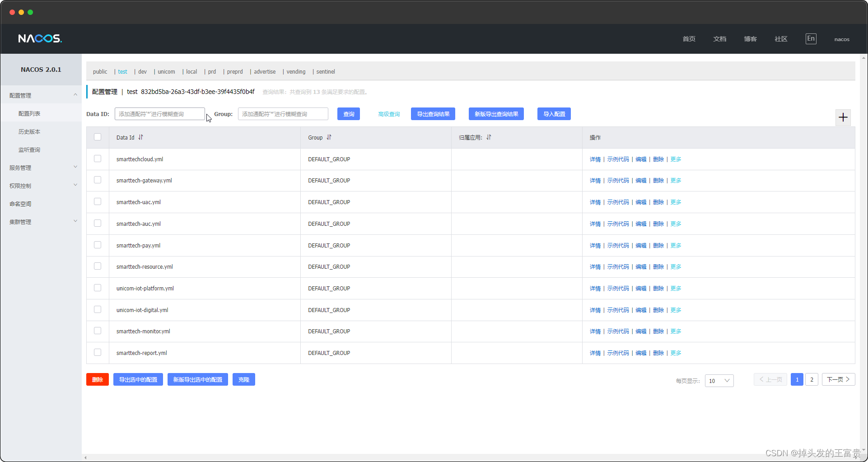Image resolution: width=868 pixels, height=462 pixels.
Task: Click the 查询 search button
Action: (x=349, y=114)
